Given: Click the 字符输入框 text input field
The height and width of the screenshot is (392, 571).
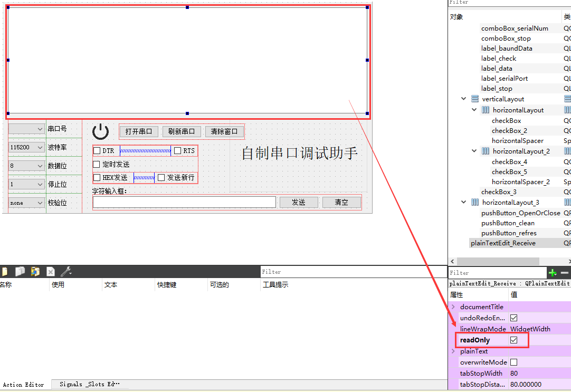Looking at the screenshot, I should 184,203.
